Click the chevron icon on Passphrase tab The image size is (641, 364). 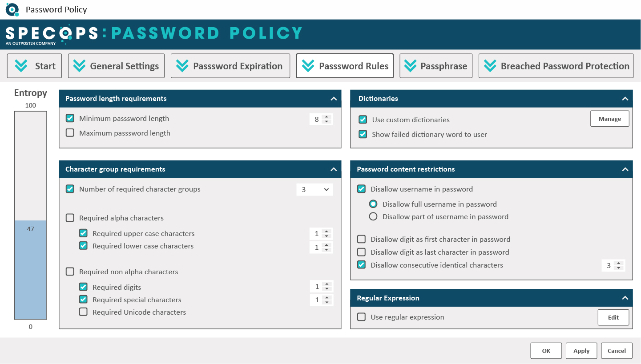pos(410,65)
